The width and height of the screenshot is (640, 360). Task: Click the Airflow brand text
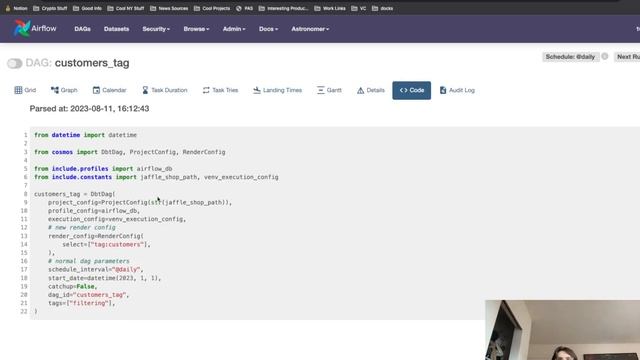[x=44, y=29]
